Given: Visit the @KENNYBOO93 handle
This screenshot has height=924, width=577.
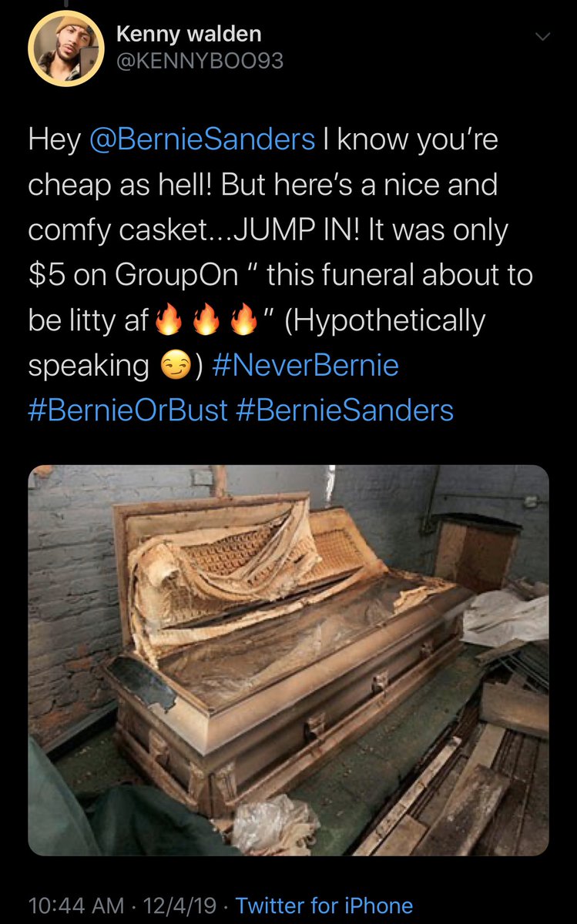Looking at the screenshot, I should 200,60.
